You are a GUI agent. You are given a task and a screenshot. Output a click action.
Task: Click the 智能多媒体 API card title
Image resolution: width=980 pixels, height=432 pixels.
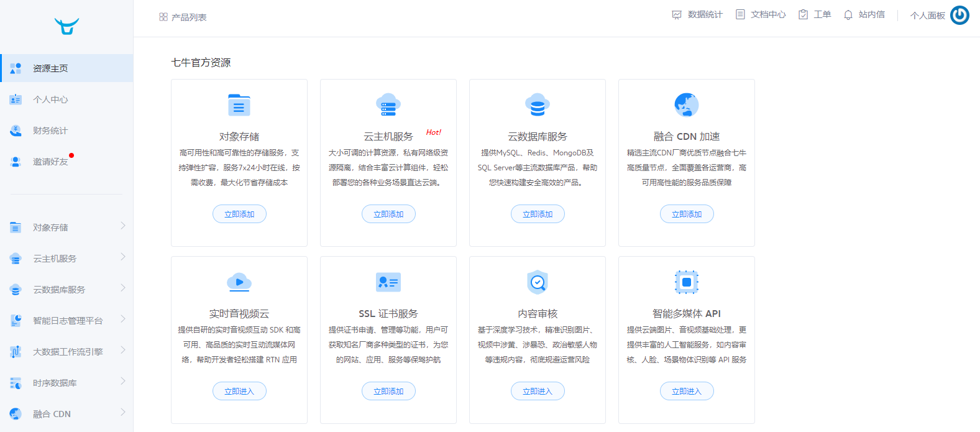coord(687,314)
